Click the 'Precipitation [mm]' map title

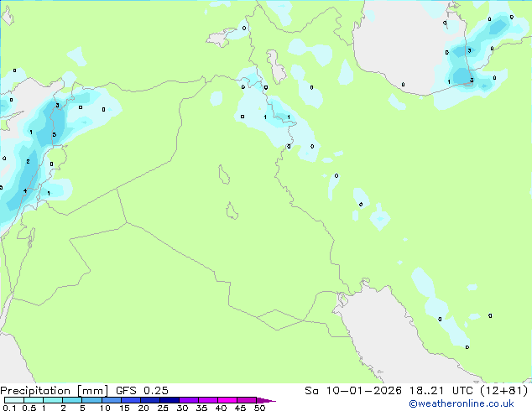coord(54,391)
